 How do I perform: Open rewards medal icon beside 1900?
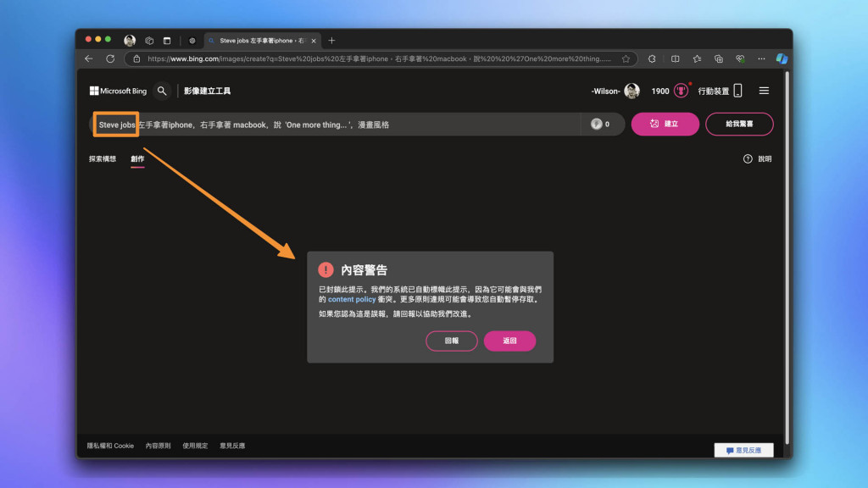pyautogui.click(x=681, y=91)
